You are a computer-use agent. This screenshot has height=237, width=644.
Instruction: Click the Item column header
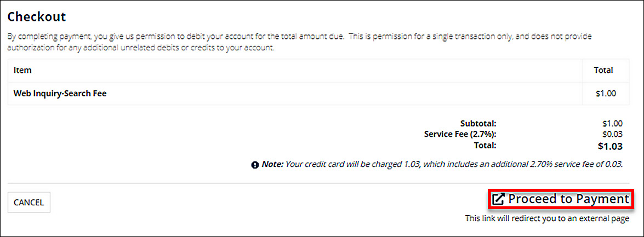coord(22,70)
